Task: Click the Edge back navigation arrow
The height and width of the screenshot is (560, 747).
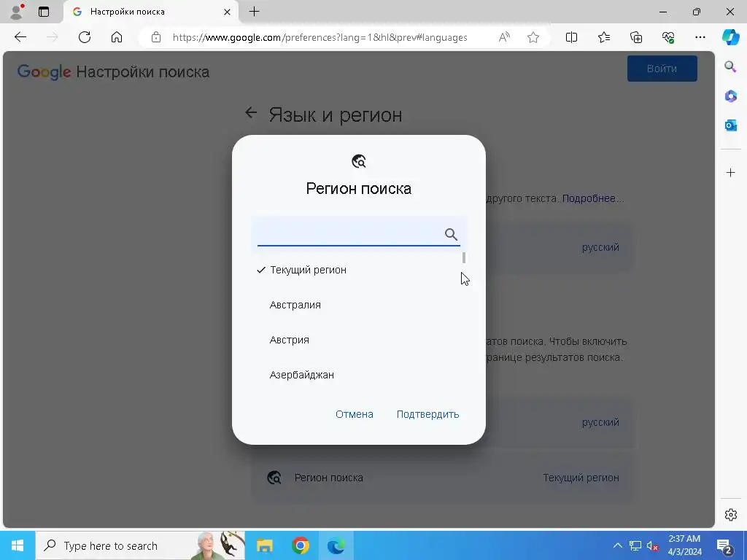Action: click(x=20, y=37)
